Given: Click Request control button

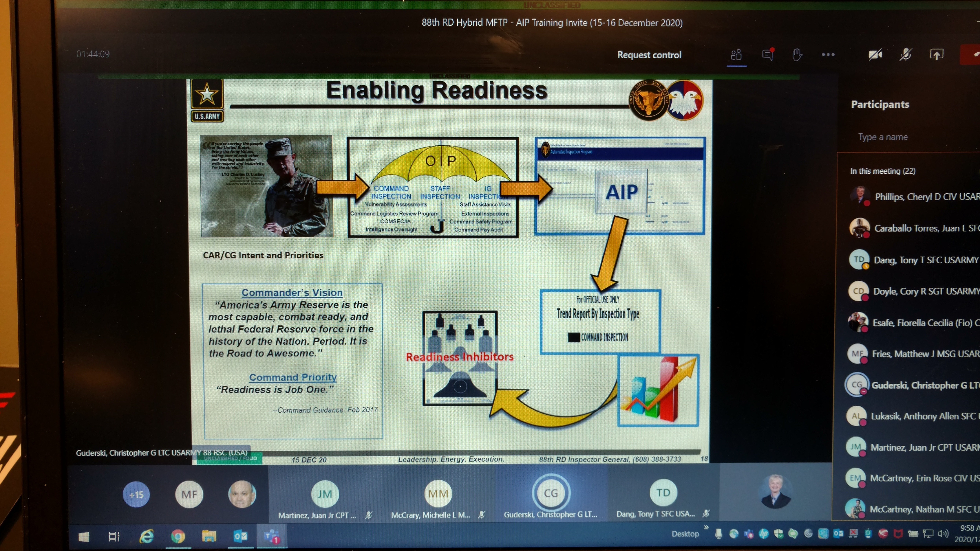Looking at the screenshot, I should (649, 55).
